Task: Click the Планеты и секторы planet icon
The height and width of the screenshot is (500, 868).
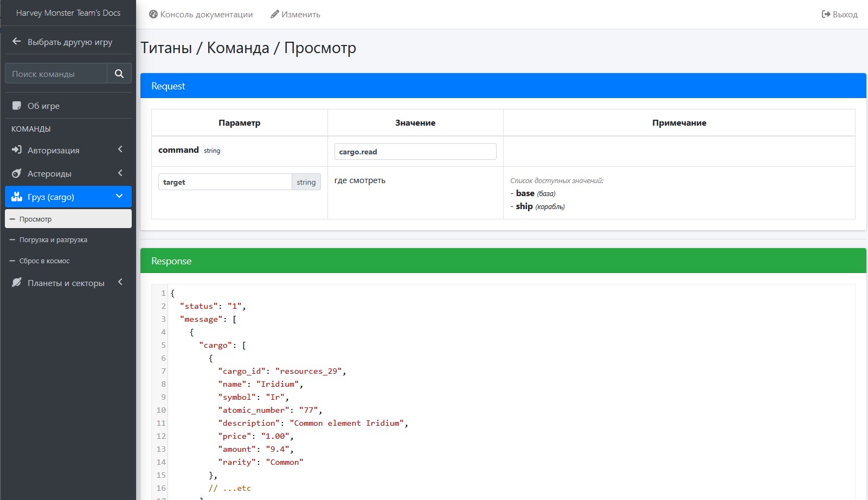Action: (17, 283)
